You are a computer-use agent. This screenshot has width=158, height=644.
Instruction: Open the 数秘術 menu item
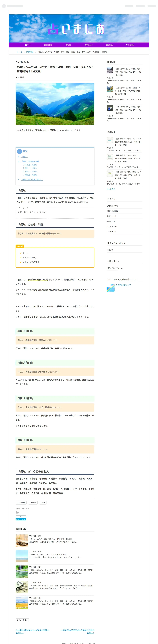coord(109,45)
